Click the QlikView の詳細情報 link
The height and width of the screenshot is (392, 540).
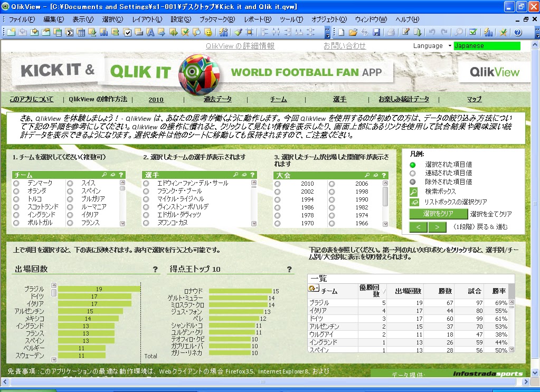[x=240, y=46]
